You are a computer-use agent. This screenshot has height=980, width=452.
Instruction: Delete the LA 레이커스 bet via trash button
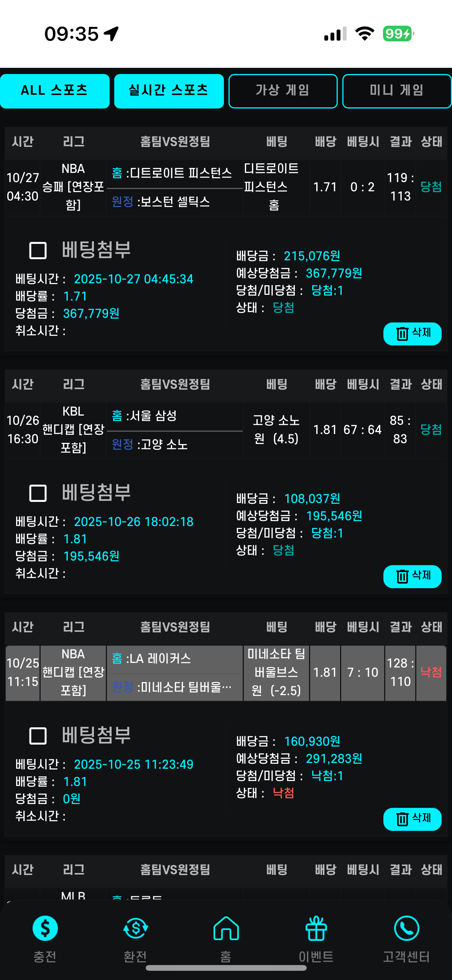(412, 819)
